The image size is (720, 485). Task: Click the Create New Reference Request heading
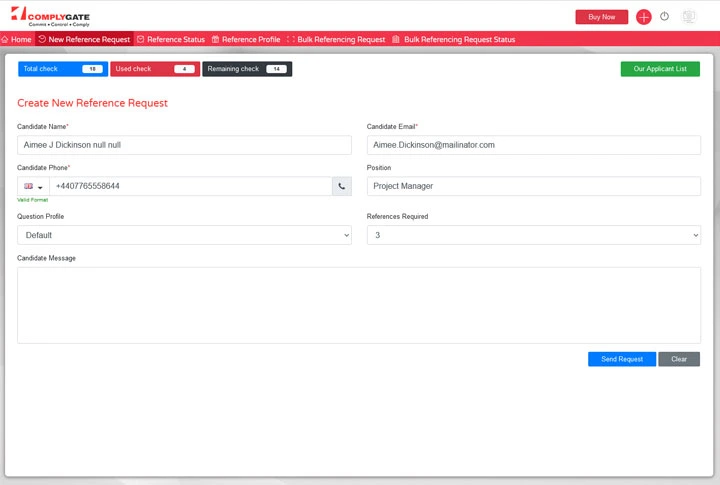pyautogui.click(x=92, y=103)
